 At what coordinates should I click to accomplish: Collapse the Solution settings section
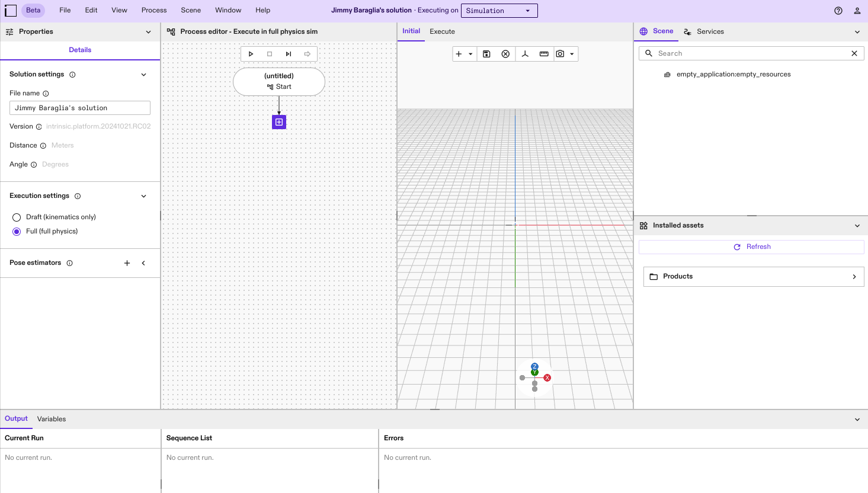tap(143, 75)
